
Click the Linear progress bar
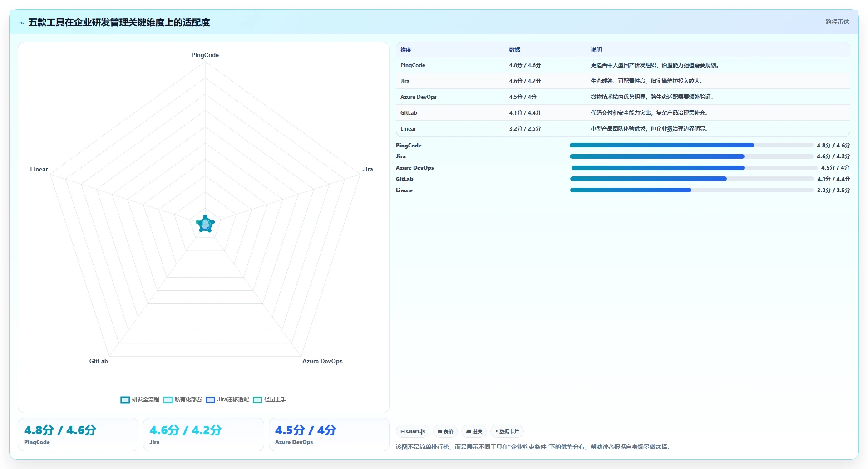pyautogui.click(x=692, y=190)
